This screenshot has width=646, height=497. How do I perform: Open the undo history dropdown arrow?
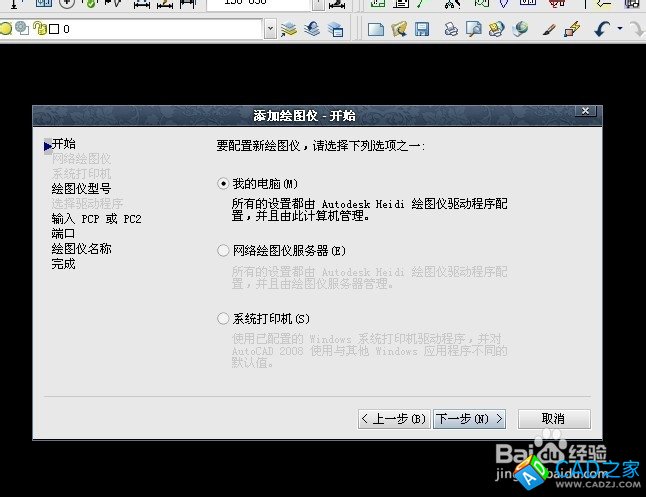tap(620, 29)
